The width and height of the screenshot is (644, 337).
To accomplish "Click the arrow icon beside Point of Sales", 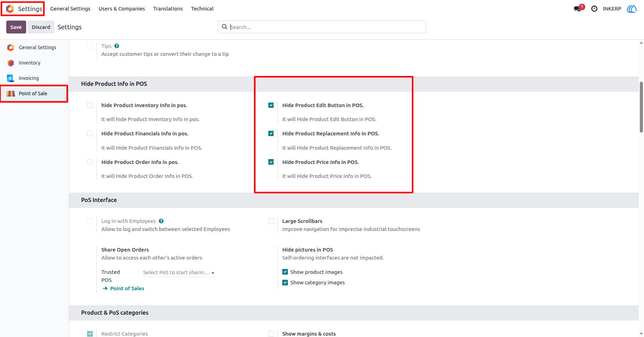I will click(105, 289).
